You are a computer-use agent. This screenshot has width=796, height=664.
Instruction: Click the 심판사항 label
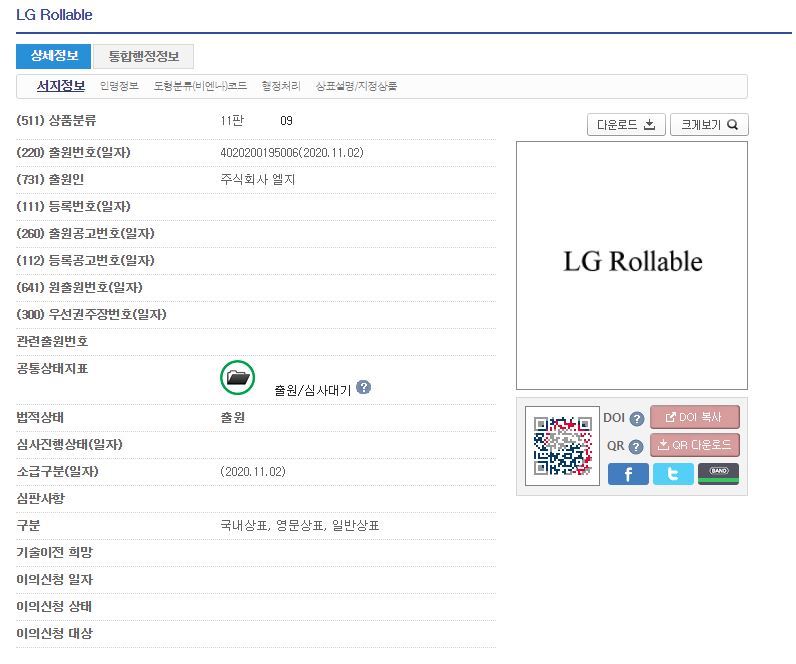coord(41,499)
